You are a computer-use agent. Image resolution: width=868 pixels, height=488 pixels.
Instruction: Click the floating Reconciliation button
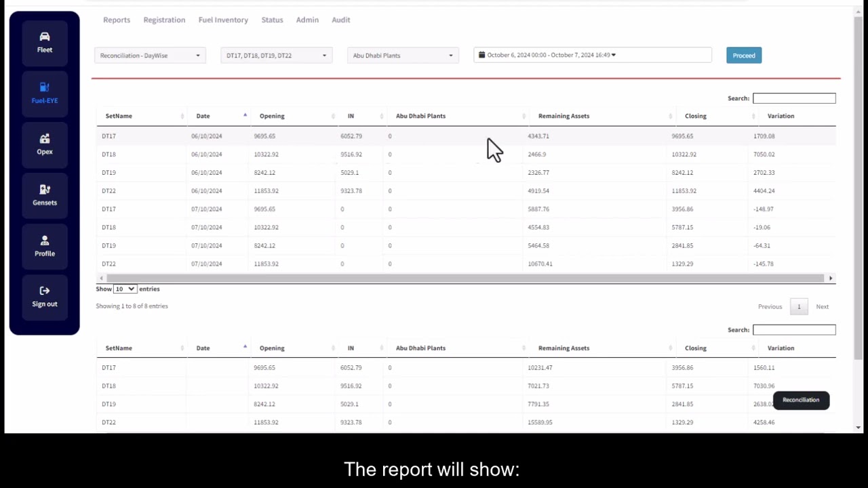(801, 400)
